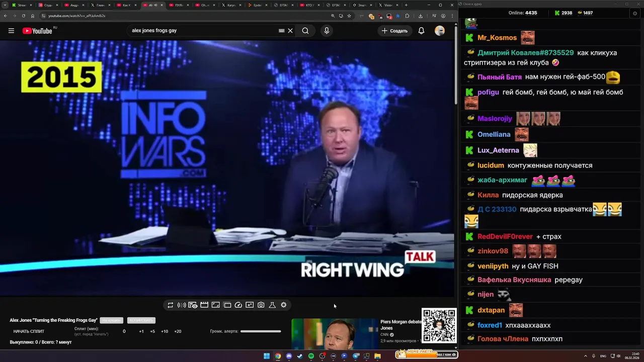Click the CNN channel name
Screen dimensions: 644x362
384,334
